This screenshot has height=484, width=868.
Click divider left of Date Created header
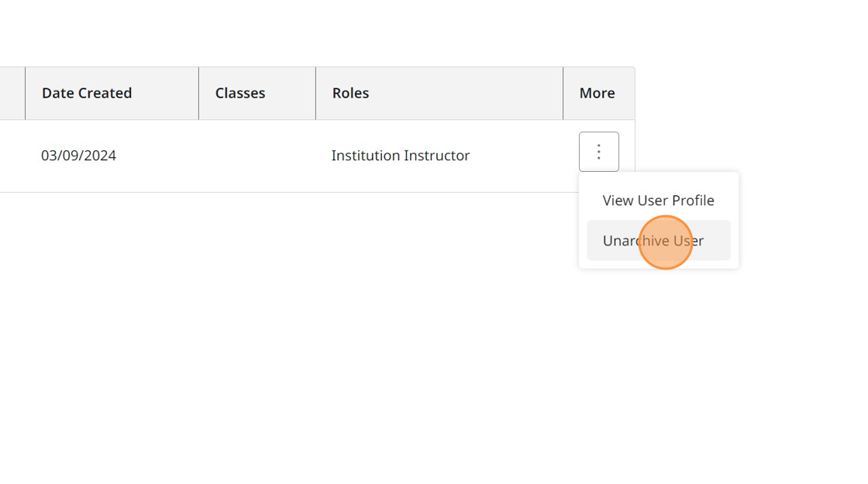[25, 93]
